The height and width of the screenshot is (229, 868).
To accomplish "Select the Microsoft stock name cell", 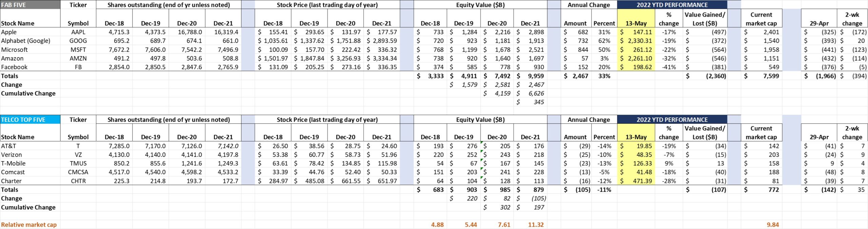I will click(30, 50).
